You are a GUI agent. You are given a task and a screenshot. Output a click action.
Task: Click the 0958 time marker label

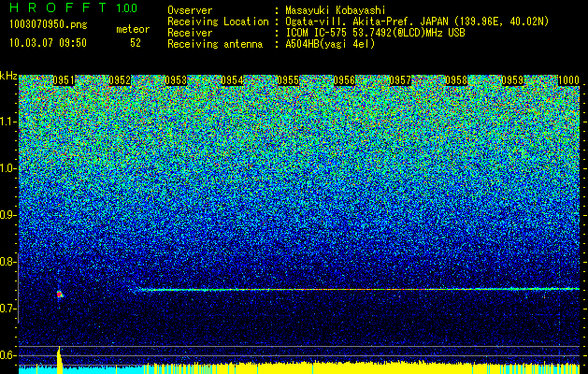click(x=456, y=80)
